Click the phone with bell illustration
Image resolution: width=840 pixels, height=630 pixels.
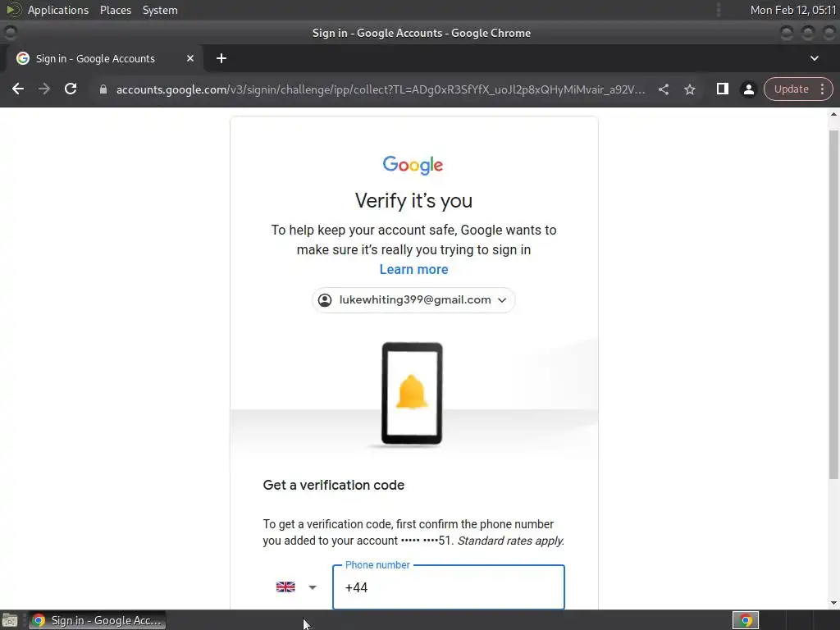click(412, 394)
